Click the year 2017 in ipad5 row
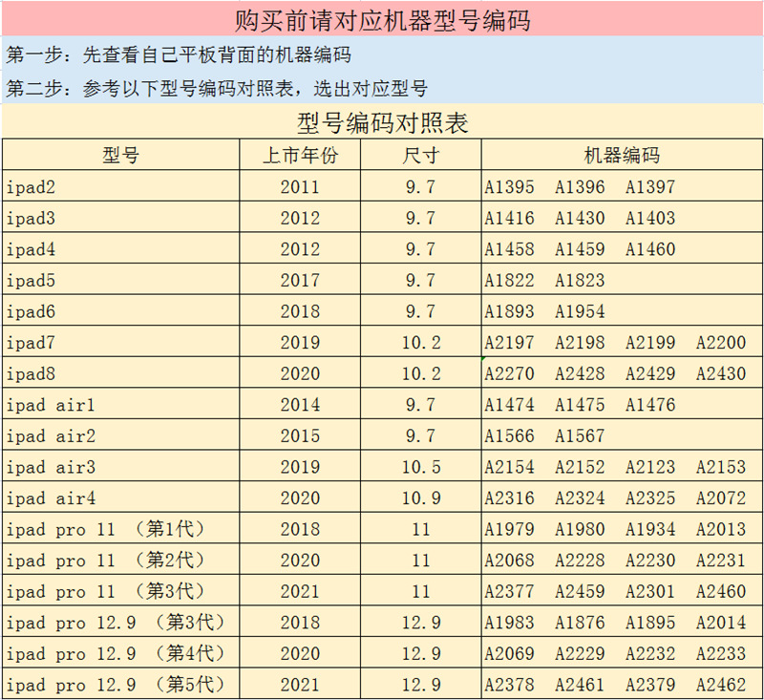 pos(300,281)
